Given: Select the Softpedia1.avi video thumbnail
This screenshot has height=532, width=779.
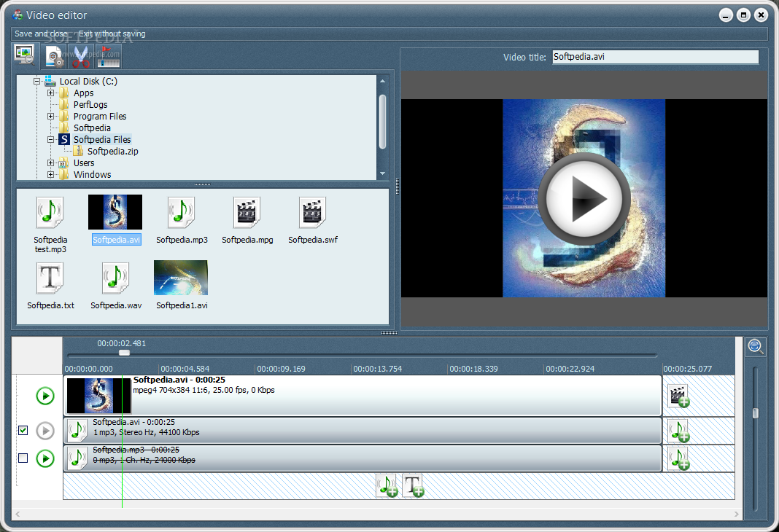Looking at the screenshot, I should coord(181,278).
